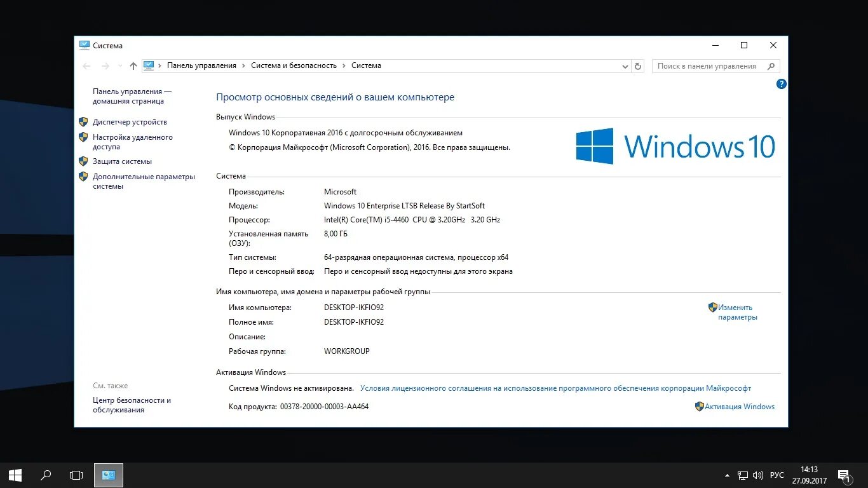This screenshot has height=488, width=868.
Task: Click shield icon beside Диспетчер устройств
Action: pos(83,122)
